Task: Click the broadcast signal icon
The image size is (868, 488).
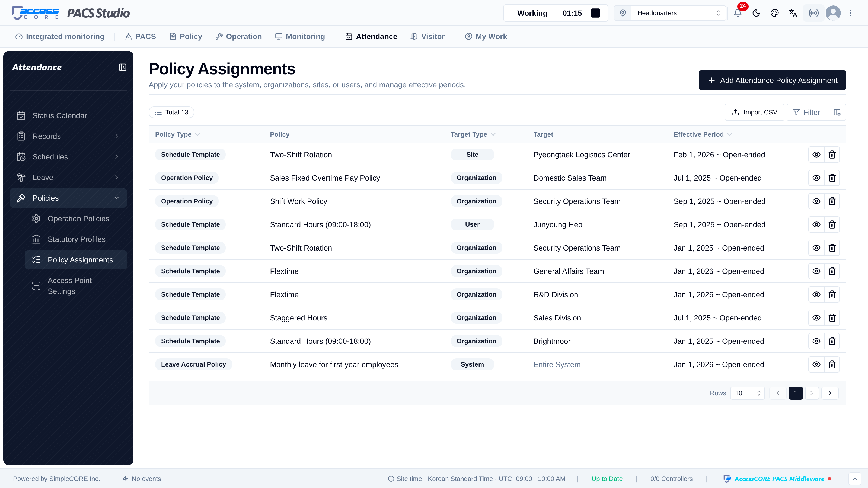Action: click(x=813, y=13)
